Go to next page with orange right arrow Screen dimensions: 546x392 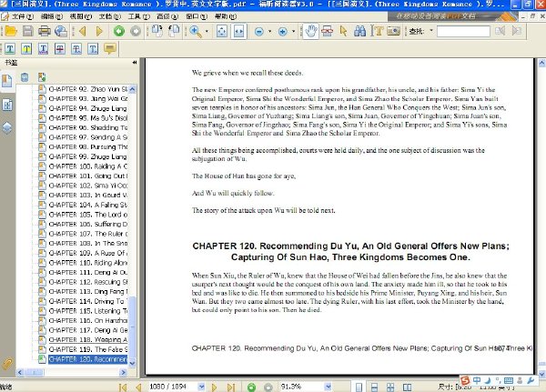click(99, 31)
